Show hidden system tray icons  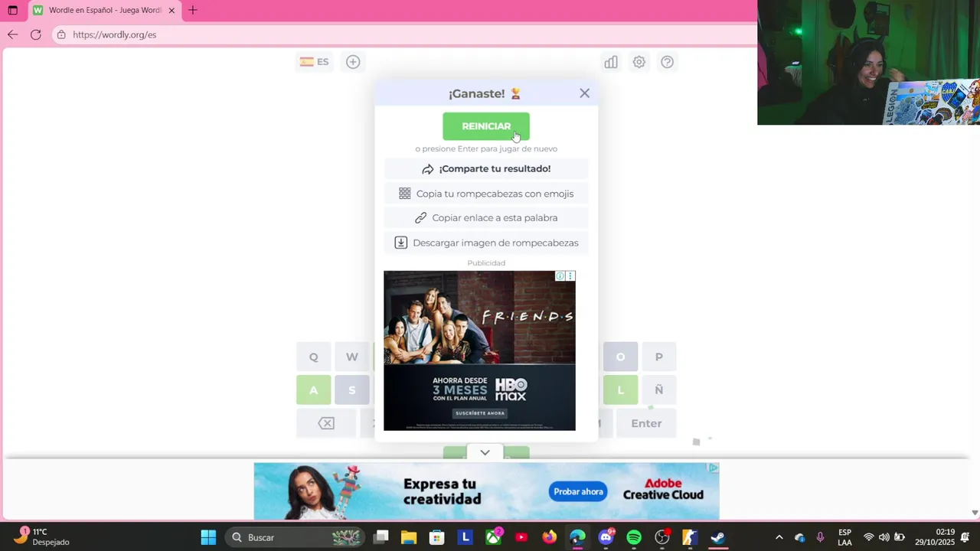click(779, 537)
